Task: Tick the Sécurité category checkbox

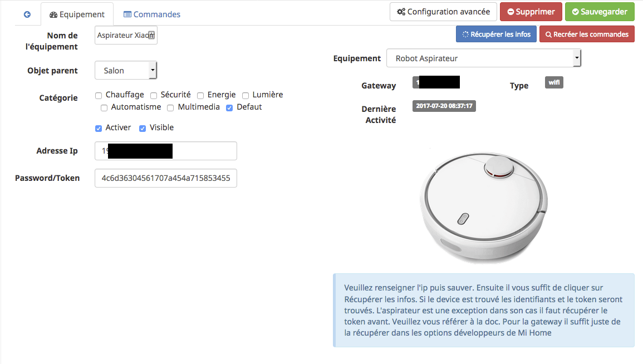Action: click(x=153, y=96)
